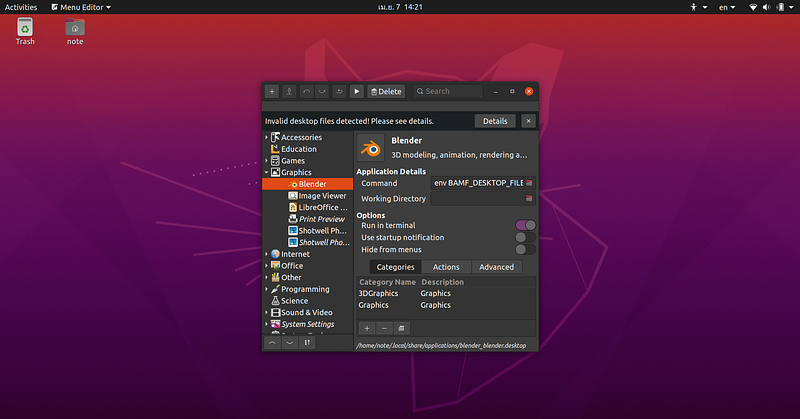Execute launcher with play button
800x419 pixels.
click(357, 91)
